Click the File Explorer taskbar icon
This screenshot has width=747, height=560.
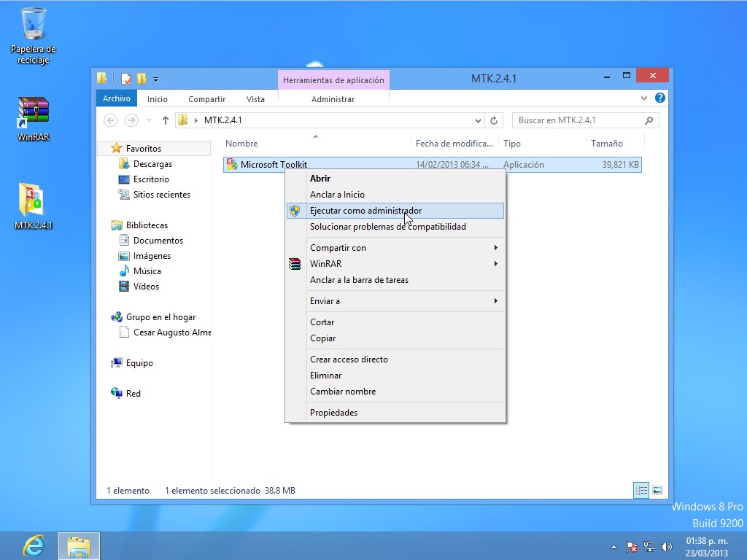79,545
